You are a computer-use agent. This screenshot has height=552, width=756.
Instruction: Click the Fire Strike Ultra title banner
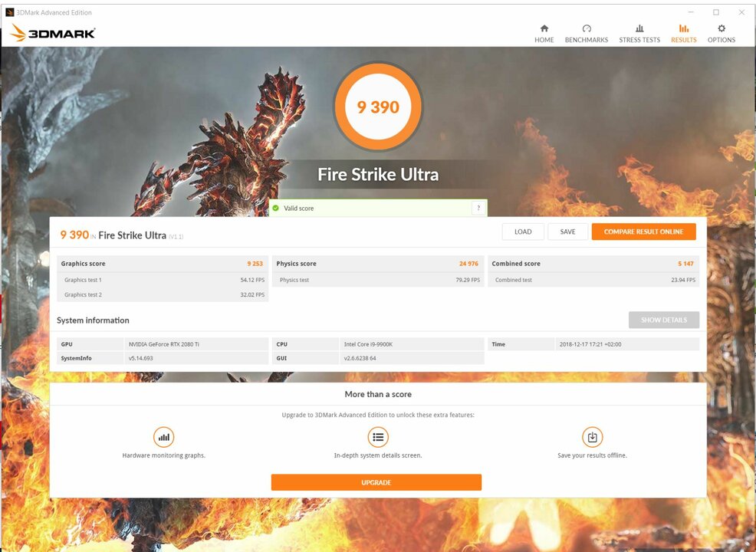click(x=378, y=175)
